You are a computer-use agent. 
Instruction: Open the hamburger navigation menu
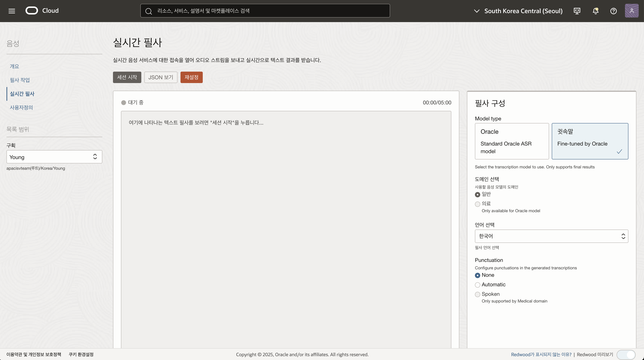tap(12, 11)
